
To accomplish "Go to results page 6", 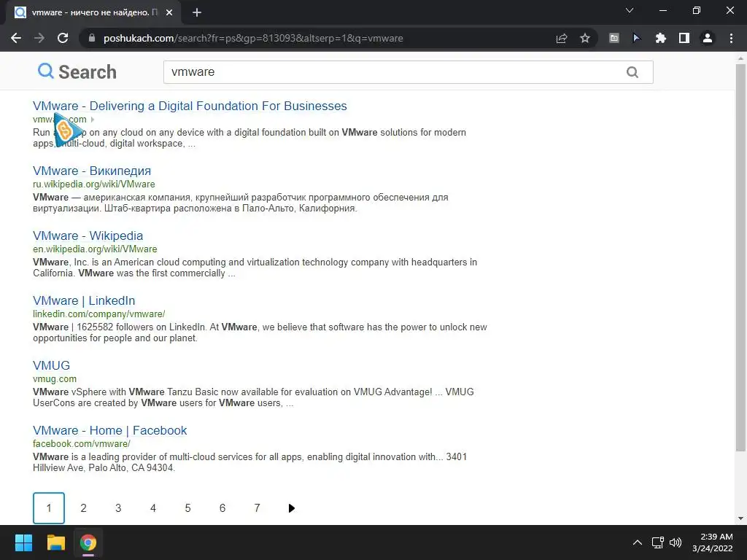I will [222, 508].
